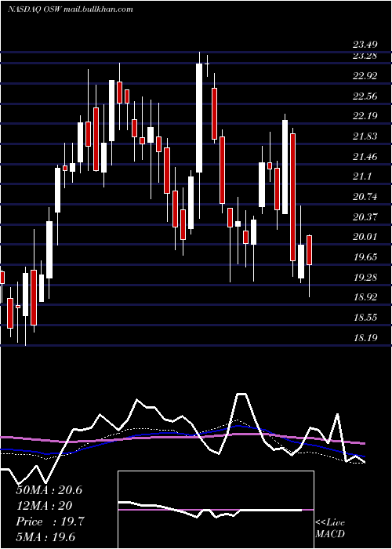The width and height of the screenshot is (392, 549).
Task: Click the 19.28 price axis label
Action: (365, 278)
